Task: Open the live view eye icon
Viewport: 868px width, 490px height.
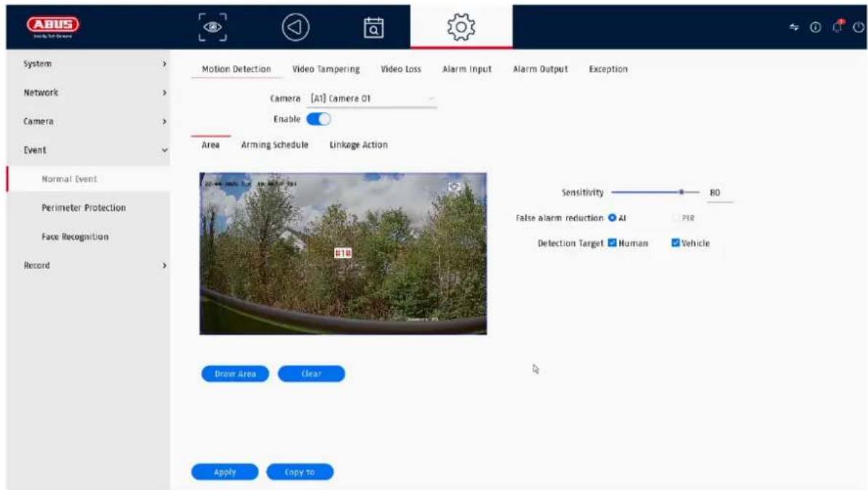Action: click(x=212, y=27)
